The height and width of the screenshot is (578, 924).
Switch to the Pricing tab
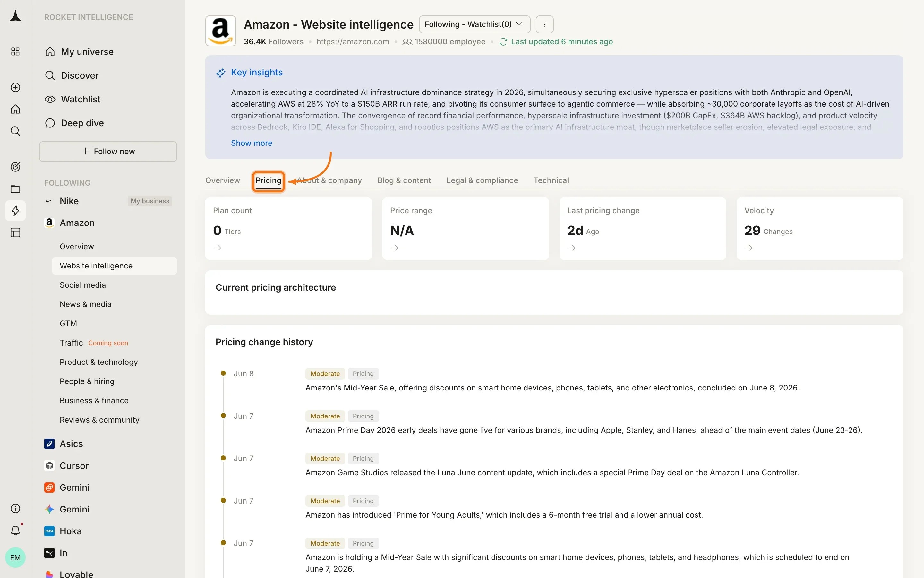pyautogui.click(x=269, y=180)
